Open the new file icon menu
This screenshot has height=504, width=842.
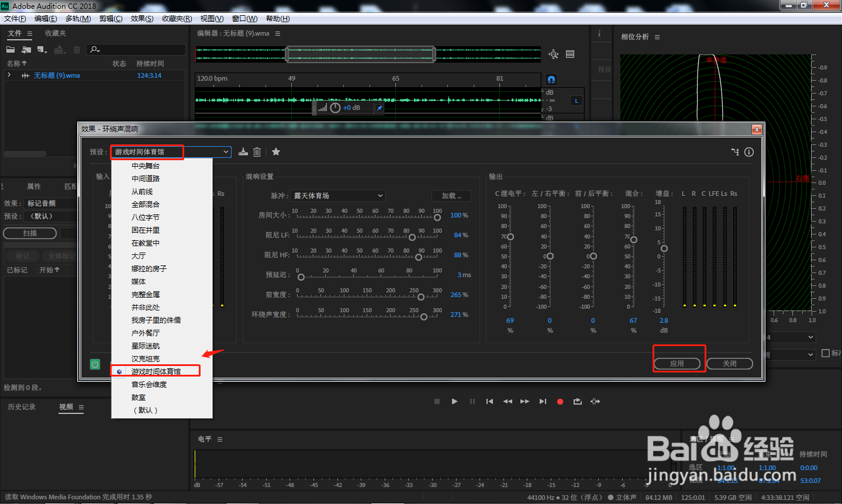coord(42,50)
